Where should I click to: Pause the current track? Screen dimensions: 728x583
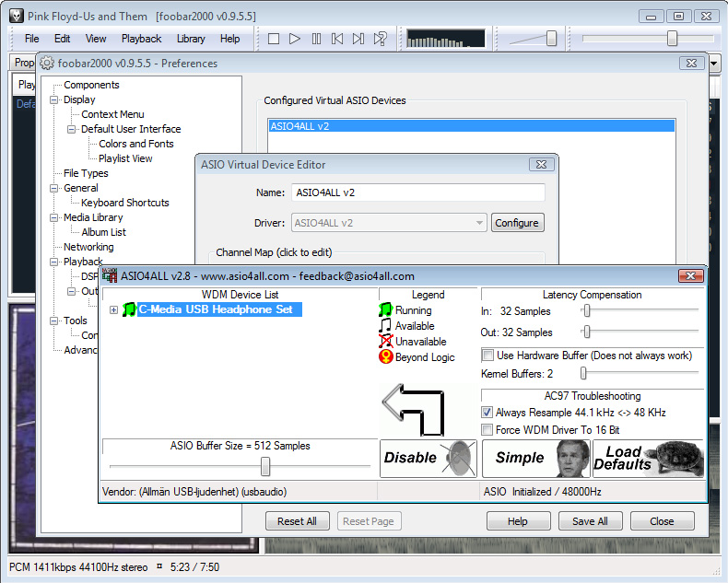(x=316, y=39)
